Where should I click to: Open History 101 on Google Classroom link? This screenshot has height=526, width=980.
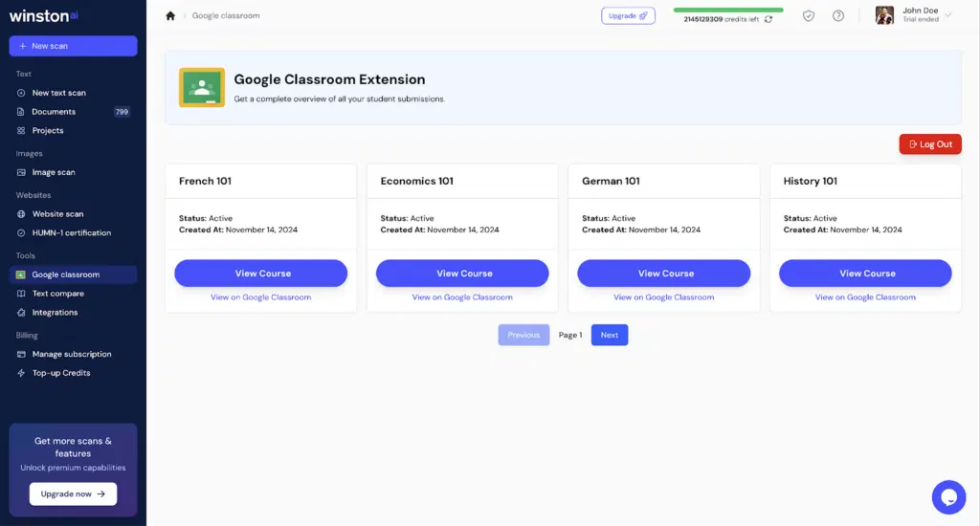865,297
